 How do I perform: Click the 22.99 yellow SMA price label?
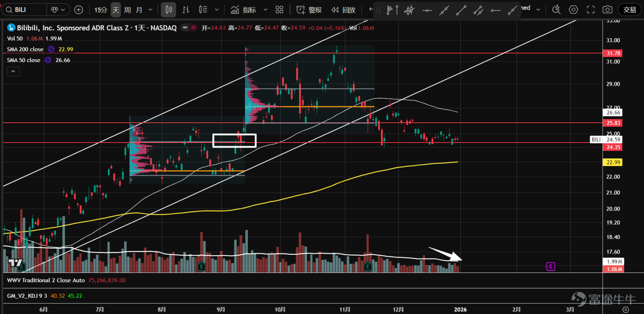coord(613,162)
